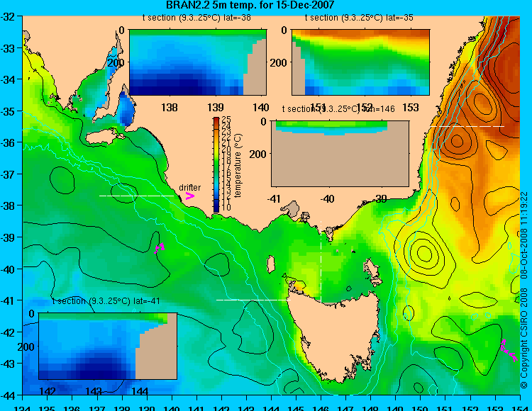This screenshot has height=411, width=532.
Task: Click the concentric eddy contours east of Bass Strait
Action: click(x=423, y=254)
